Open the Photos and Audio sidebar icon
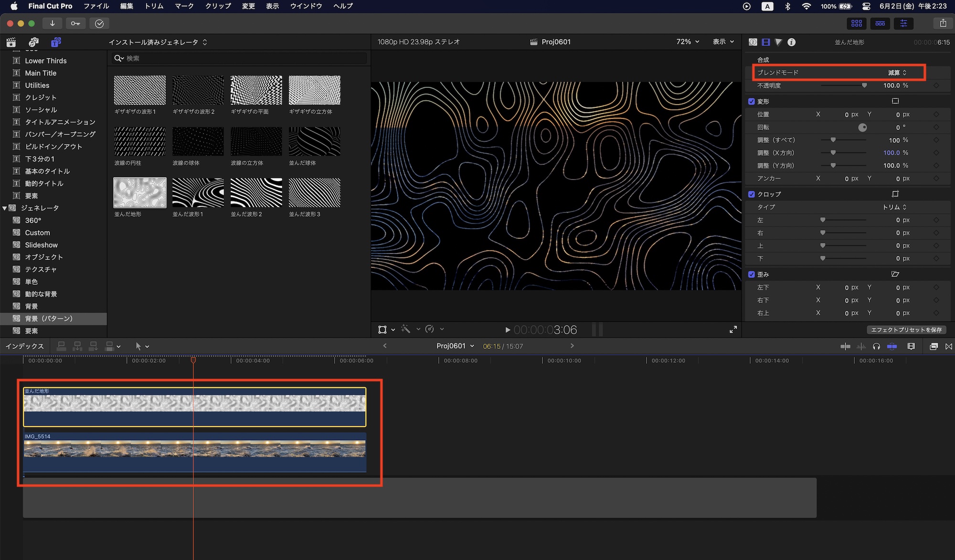This screenshot has width=955, height=560. tap(33, 42)
